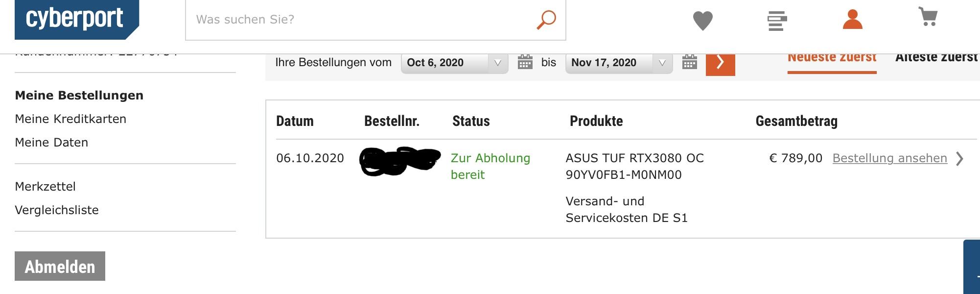
Task: Open the user account icon
Action: click(852, 20)
